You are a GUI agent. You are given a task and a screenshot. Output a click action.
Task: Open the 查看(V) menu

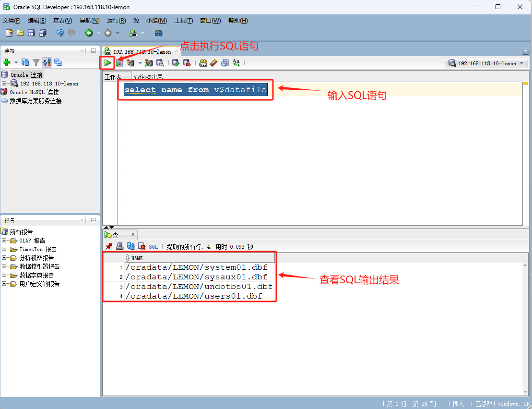pos(63,20)
